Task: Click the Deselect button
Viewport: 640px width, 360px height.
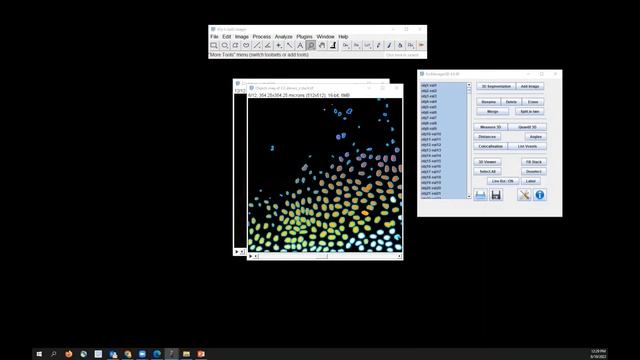Action: [533, 171]
